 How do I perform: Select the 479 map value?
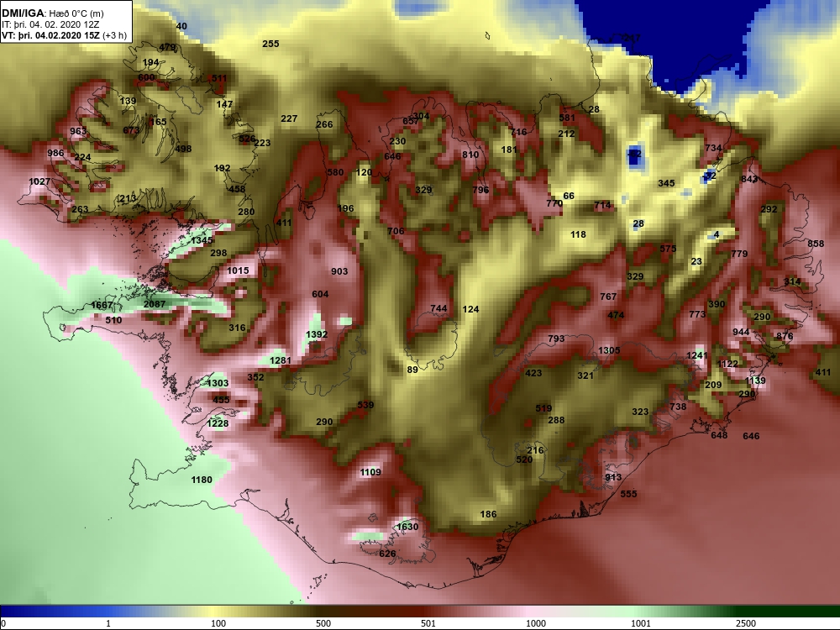[167, 47]
